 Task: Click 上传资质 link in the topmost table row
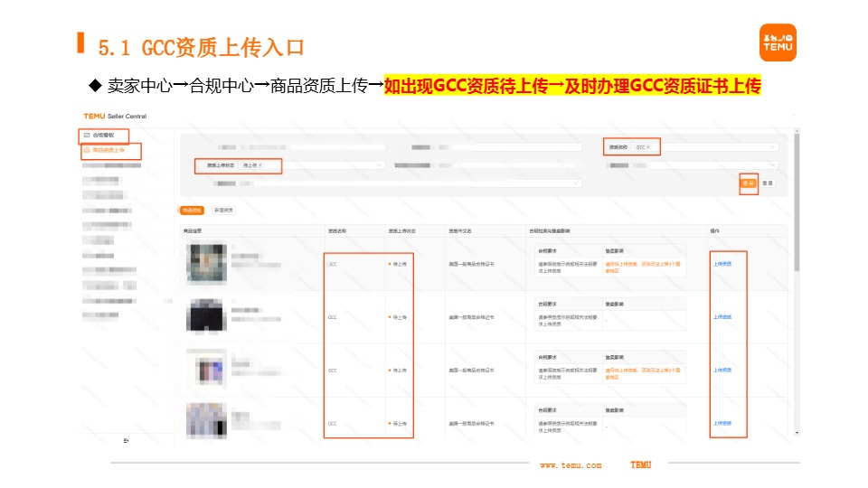(x=722, y=264)
